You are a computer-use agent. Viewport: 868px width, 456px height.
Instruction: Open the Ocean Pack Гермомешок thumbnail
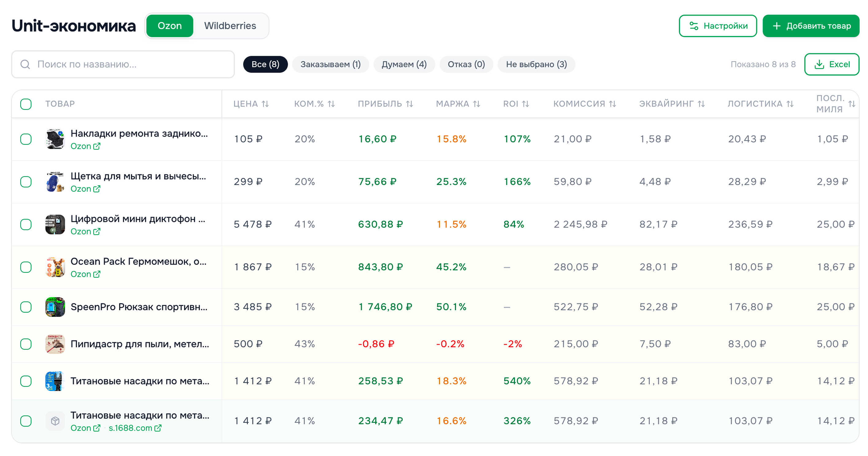coord(55,267)
